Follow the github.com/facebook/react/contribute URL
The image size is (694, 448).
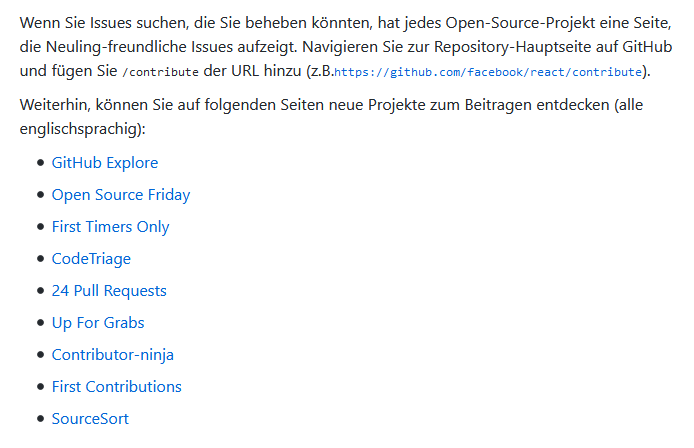point(488,72)
